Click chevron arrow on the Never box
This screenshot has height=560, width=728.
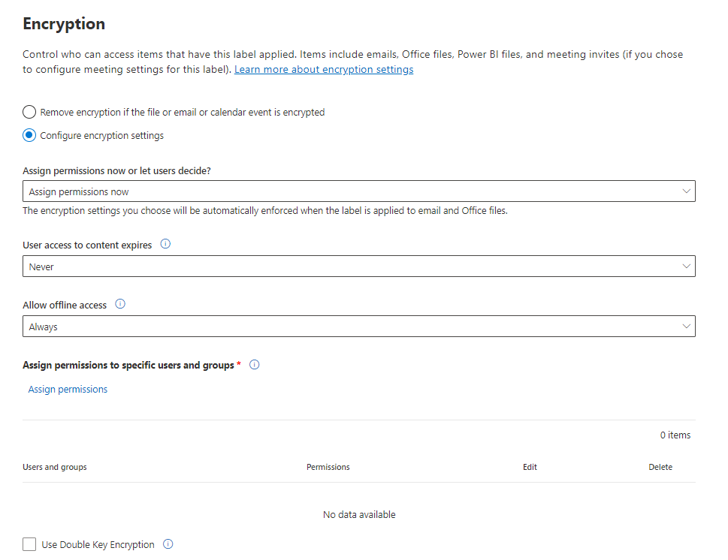(686, 266)
